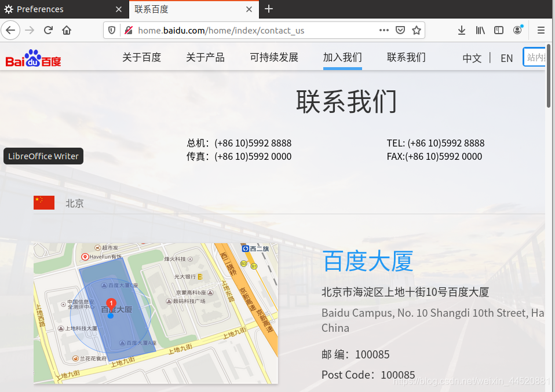Open 加入我们 navigation menu item
Viewport: 555px width, 392px height.
click(342, 57)
